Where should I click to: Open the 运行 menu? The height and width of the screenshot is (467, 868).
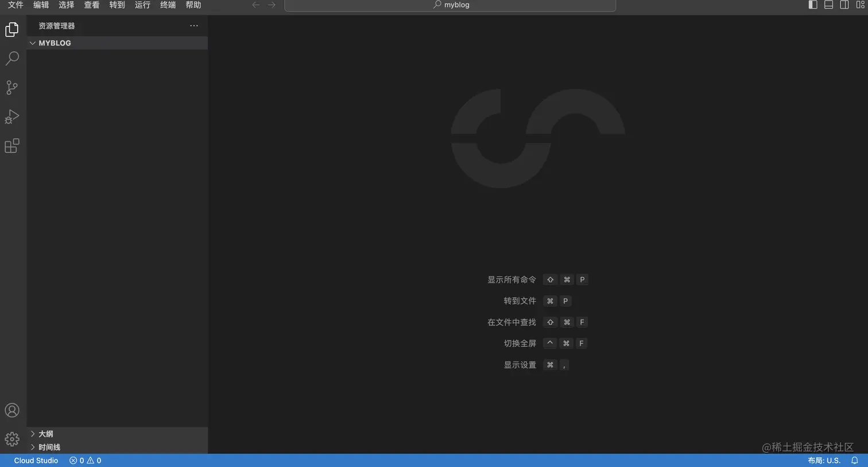[x=142, y=5]
